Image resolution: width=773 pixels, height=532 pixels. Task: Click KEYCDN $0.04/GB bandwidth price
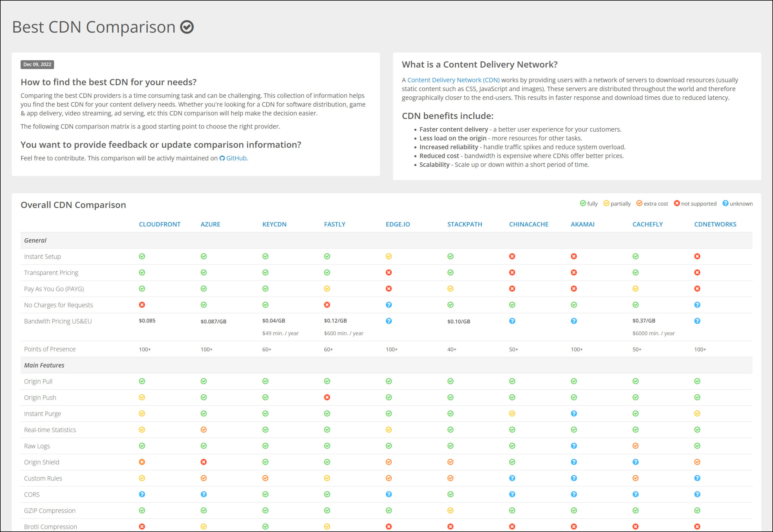coord(274,321)
